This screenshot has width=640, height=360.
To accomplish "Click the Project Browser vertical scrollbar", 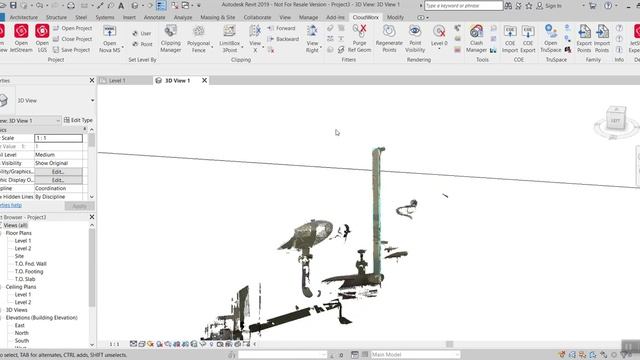I will pos(92,267).
